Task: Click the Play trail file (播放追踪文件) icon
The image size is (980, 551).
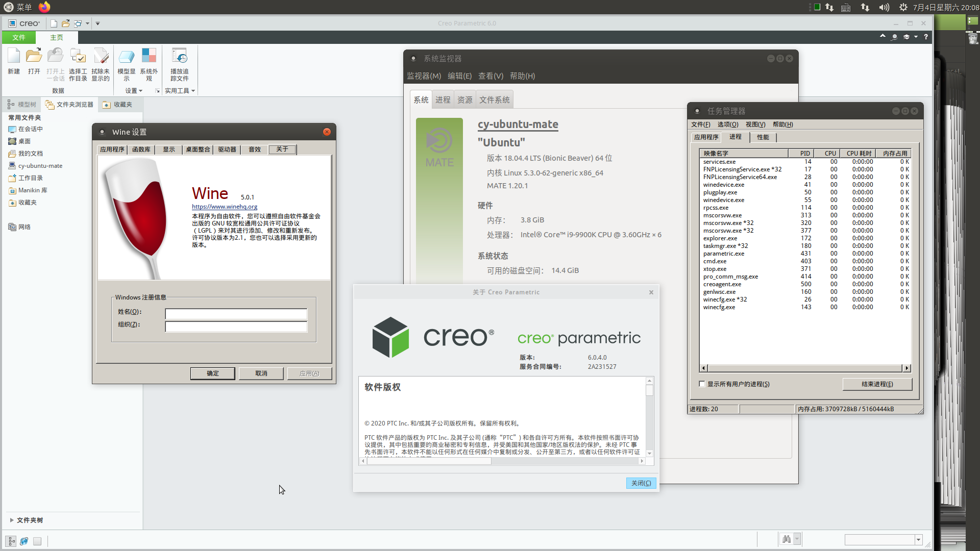Action: coord(180,56)
